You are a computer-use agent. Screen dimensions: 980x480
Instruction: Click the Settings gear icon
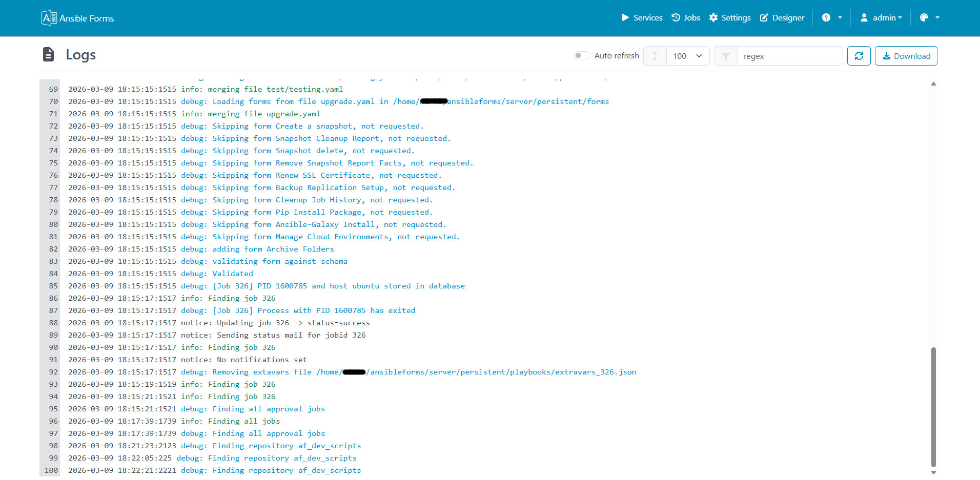(x=713, y=17)
